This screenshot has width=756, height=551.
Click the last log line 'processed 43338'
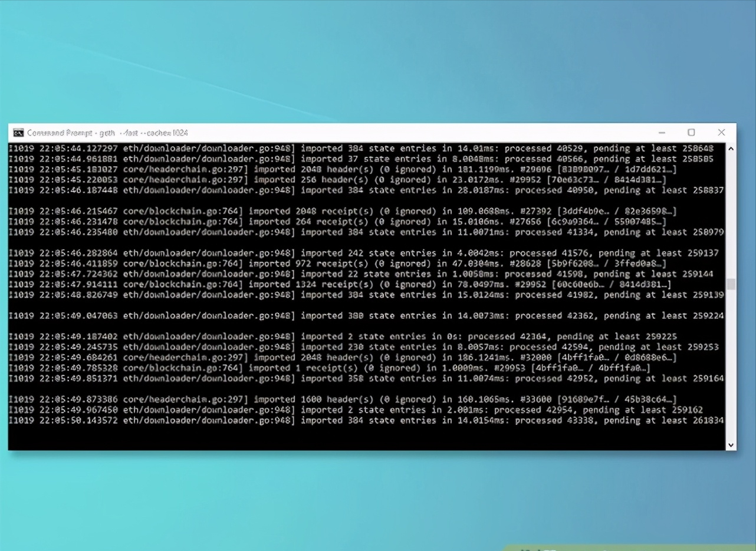point(367,420)
